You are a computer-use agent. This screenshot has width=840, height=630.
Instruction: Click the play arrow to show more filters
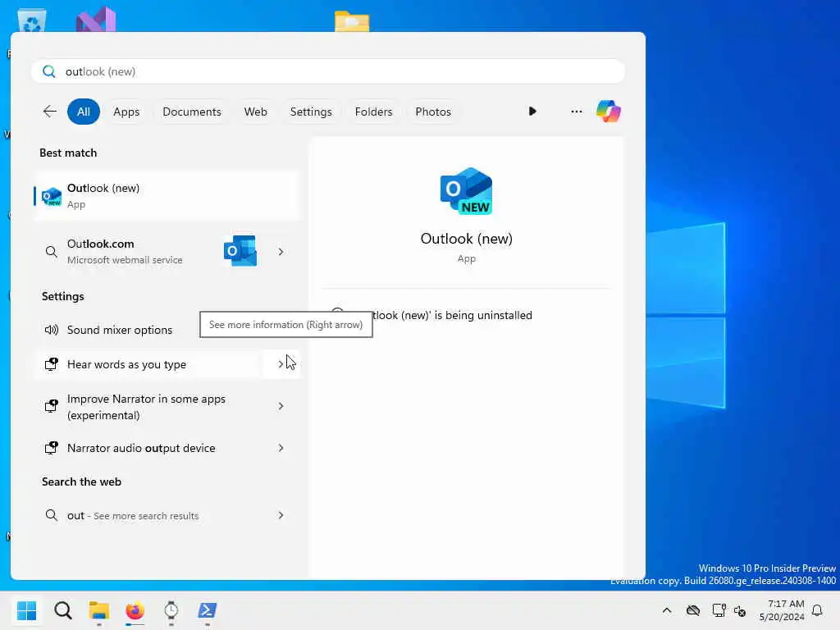[x=532, y=112]
